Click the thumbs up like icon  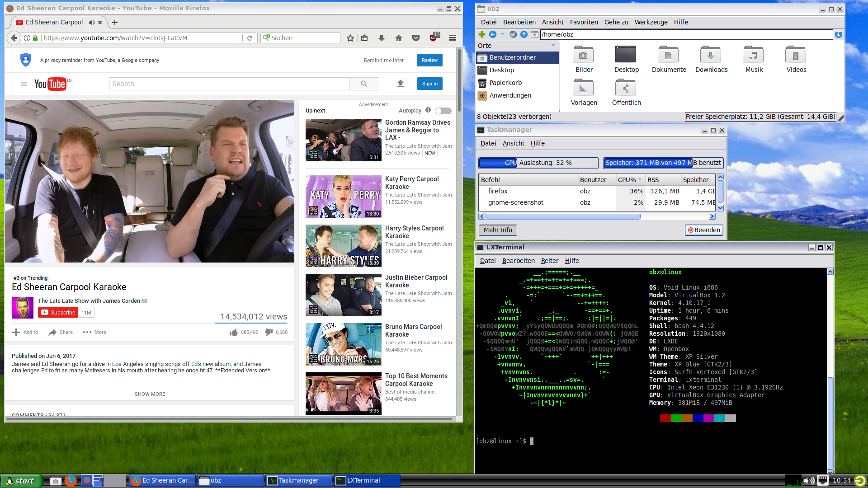234,333
